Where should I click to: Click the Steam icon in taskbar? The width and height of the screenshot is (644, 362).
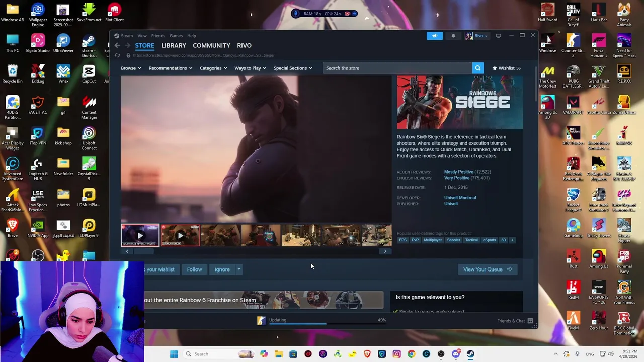click(x=470, y=354)
